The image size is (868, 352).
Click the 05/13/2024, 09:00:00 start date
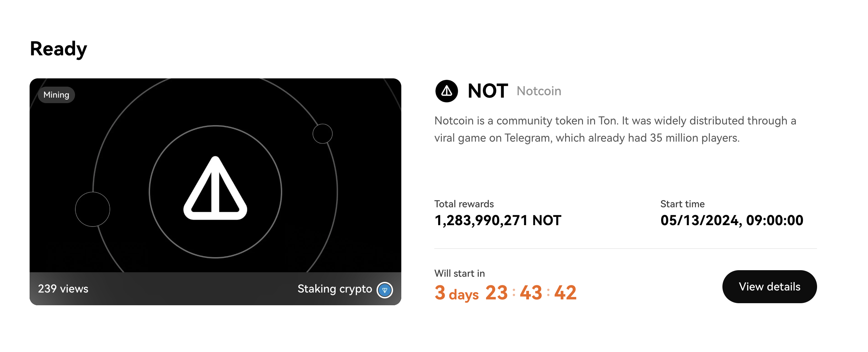[732, 220]
